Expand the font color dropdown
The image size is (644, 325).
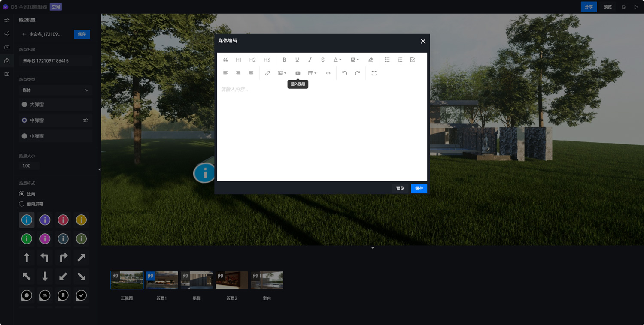337,60
